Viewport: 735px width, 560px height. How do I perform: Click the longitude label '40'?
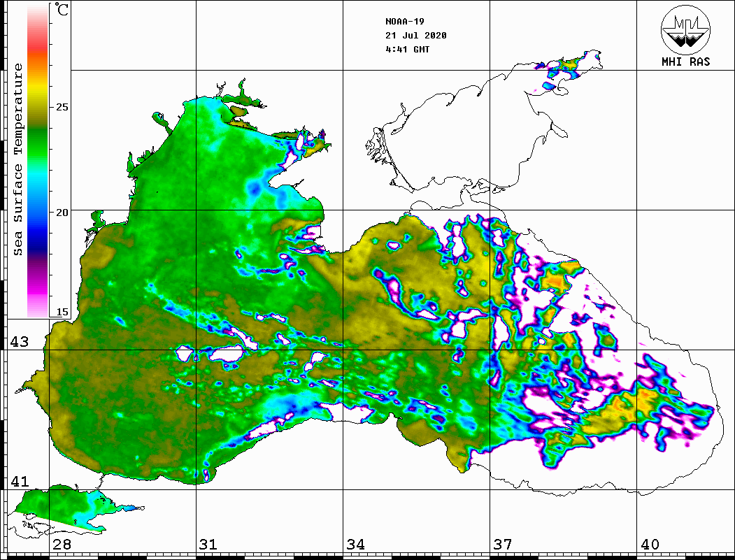pos(650,545)
